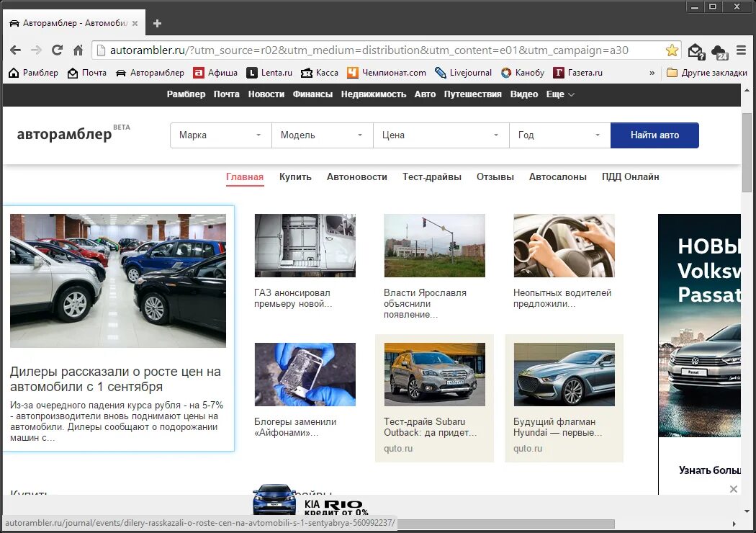
Task: Click the browser forward arrow
Action: coord(36,50)
